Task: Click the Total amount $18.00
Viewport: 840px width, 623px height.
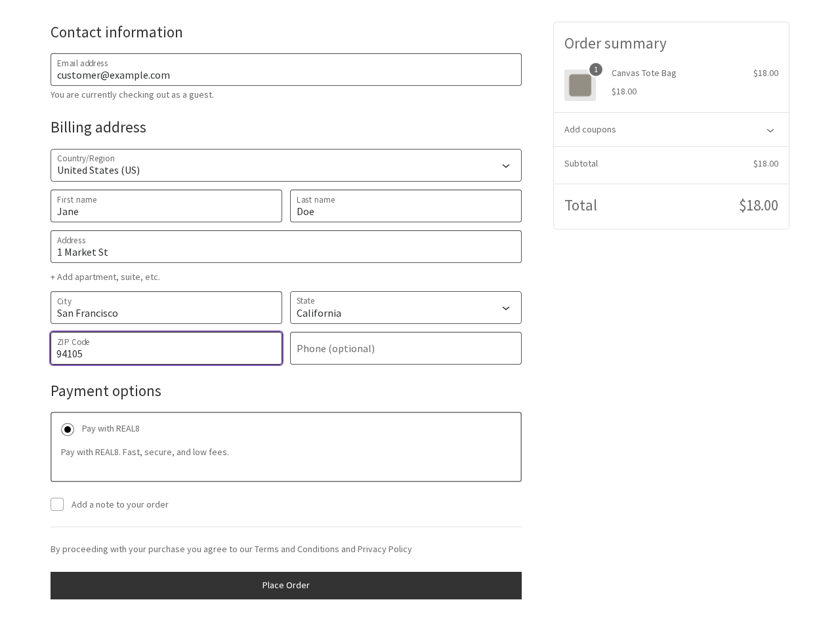Action: click(759, 205)
